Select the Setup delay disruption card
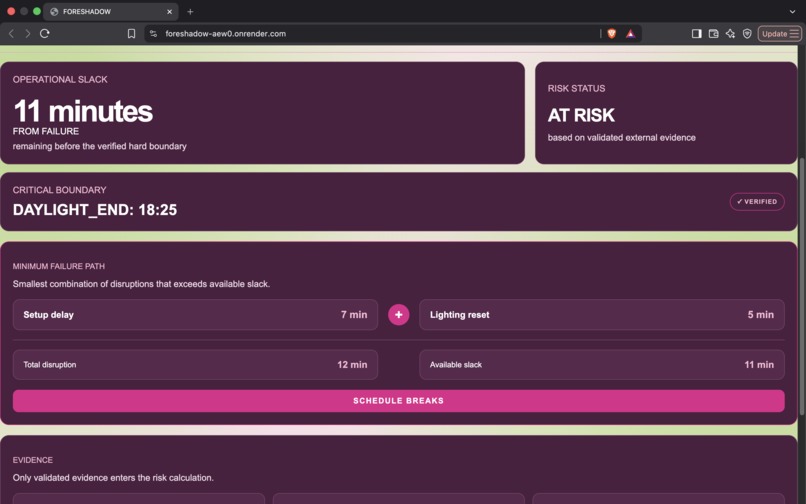The height and width of the screenshot is (504, 806). 195,314
